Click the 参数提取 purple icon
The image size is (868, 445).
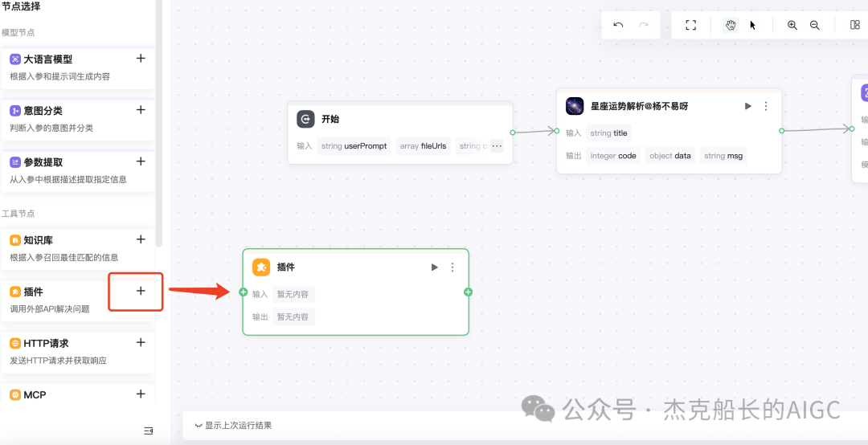15,162
